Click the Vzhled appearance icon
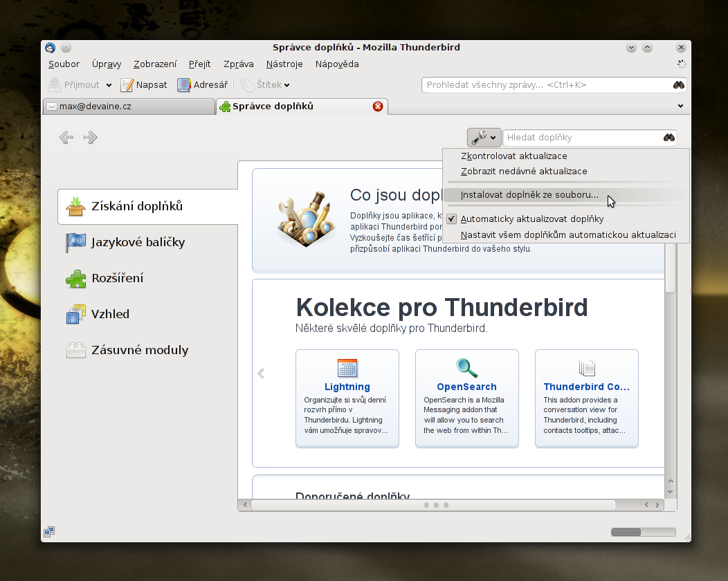 pyautogui.click(x=75, y=314)
